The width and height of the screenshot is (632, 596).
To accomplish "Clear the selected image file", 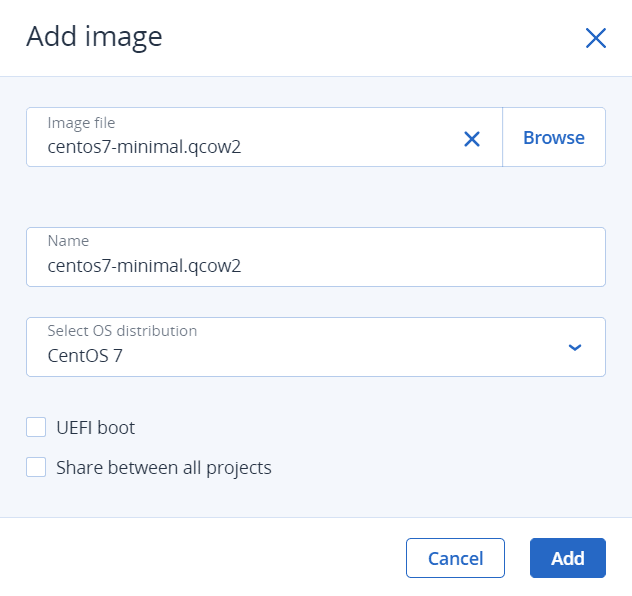I will pyautogui.click(x=472, y=139).
